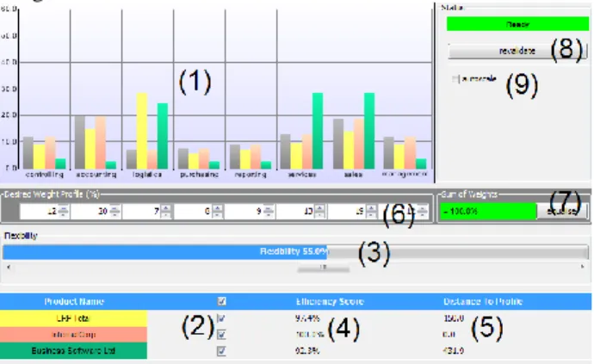Click the 100.0% efficiency score in the product table

click(310, 335)
